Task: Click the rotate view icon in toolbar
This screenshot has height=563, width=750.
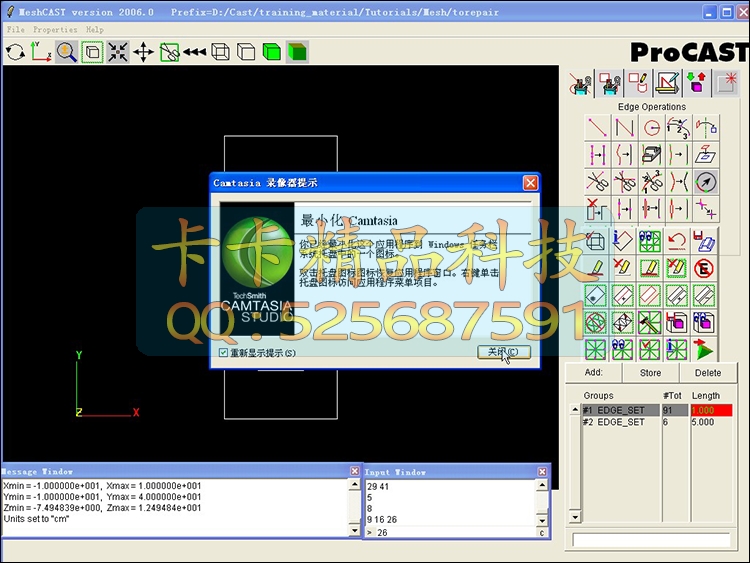Action: 15,52
